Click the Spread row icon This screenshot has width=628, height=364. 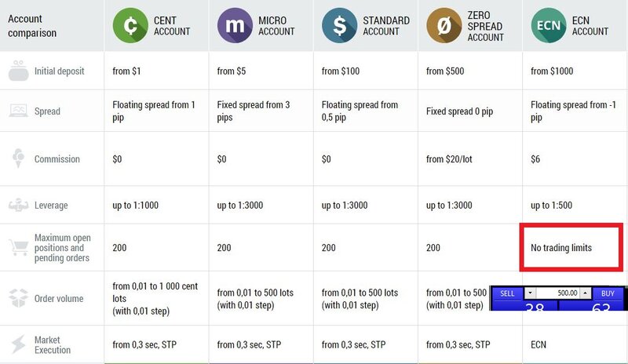pyautogui.click(x=16, y=111)
